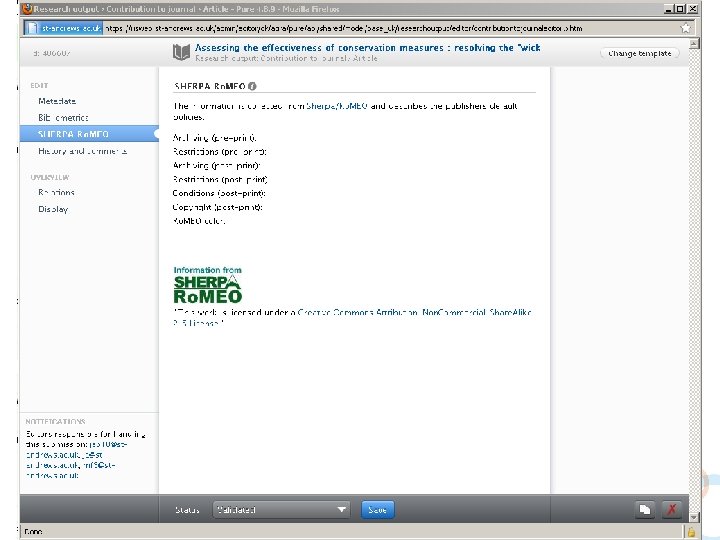Click the 'Archiving (post-print):' label
The height and width of the screenshot is (540, 720).
tap(216, 165)
